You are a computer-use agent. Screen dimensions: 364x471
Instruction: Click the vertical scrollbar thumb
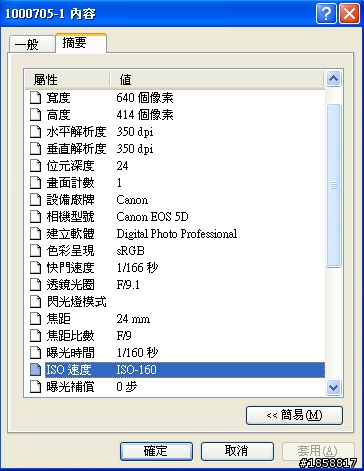pyautogui.click(x=333, y=185)
